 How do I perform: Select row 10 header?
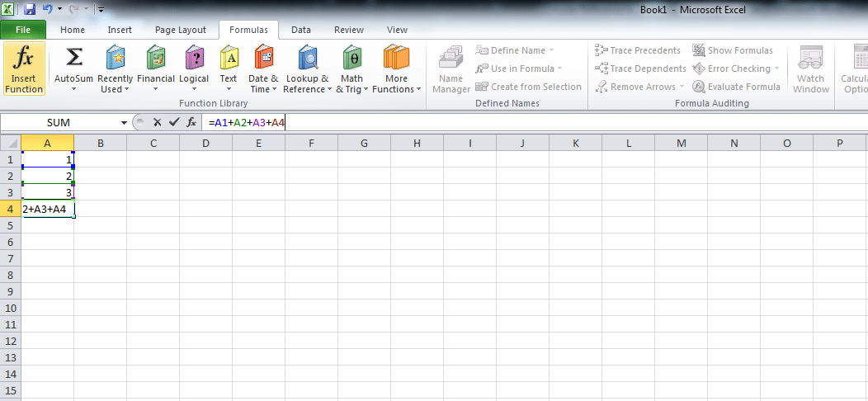[11, 308]
